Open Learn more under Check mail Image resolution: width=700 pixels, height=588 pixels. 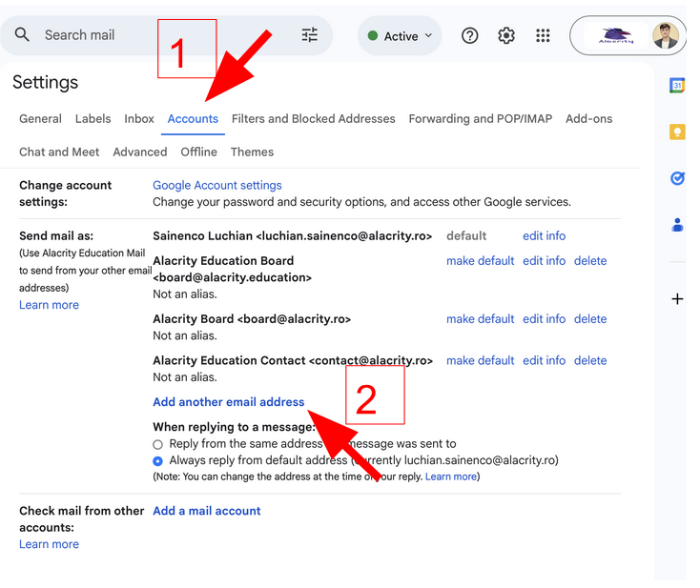point(49,545)
